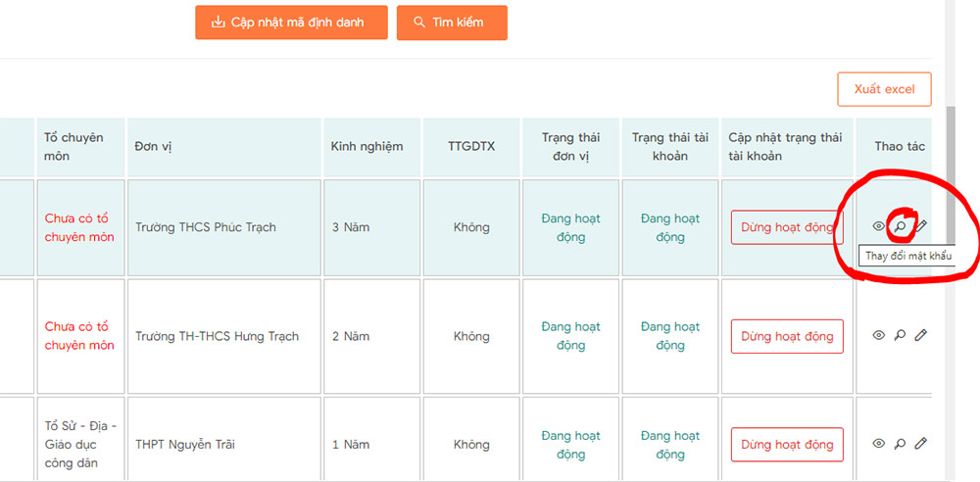The image size is (980, 482).
Task: Export the table with "Xuất excel"
Action: tap(884, 89)
